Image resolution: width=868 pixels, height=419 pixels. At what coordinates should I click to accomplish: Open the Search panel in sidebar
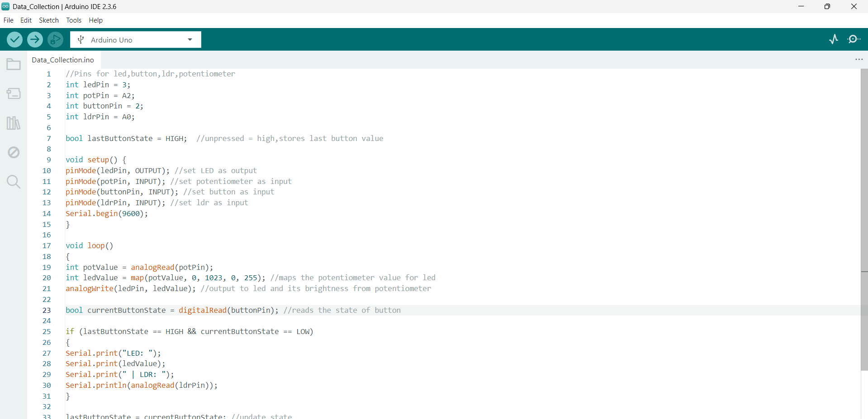(14, 182)
